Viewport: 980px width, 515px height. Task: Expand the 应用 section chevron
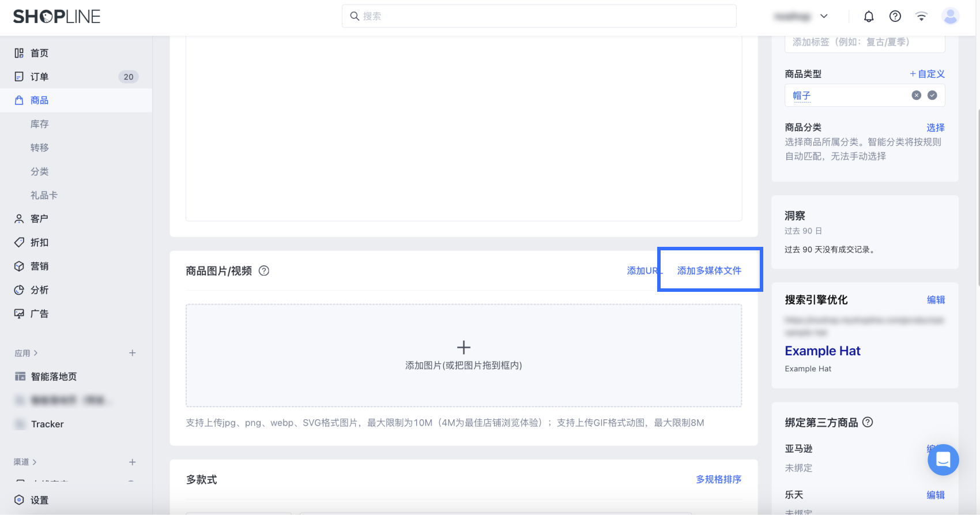[x=36, y=353]
